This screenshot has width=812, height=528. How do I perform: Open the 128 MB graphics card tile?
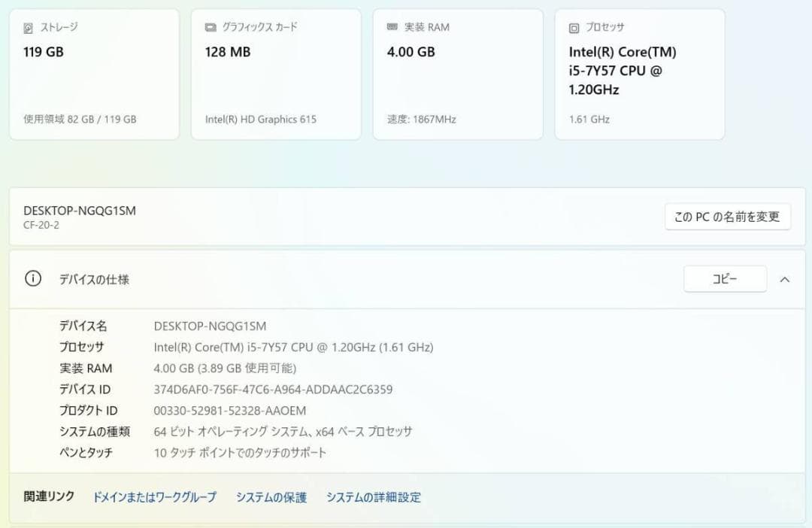276,74
